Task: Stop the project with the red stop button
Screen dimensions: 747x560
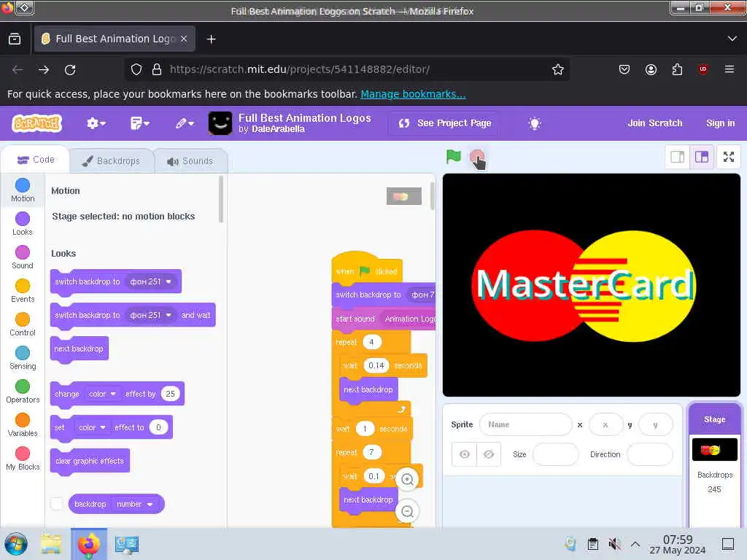Action: point(476,156)
